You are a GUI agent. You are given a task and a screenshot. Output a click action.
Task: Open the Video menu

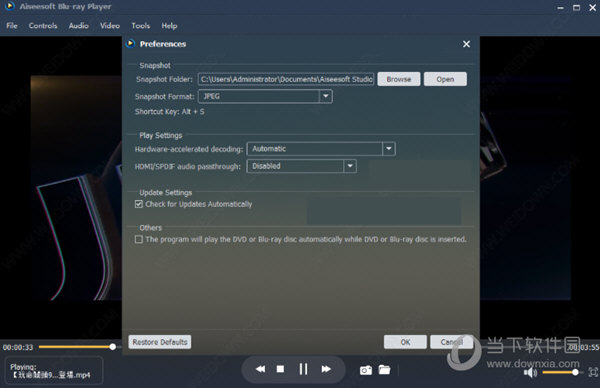tap(110, 26)
